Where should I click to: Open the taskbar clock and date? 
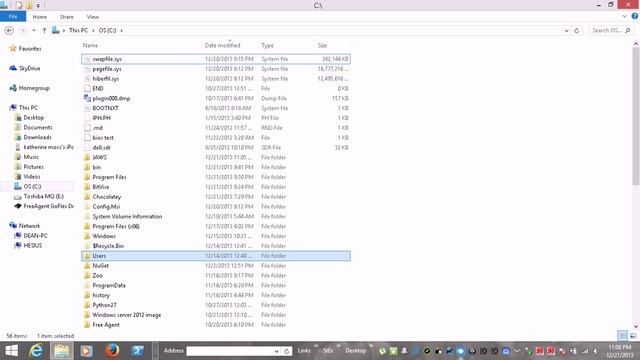click(x=620, y=351)
